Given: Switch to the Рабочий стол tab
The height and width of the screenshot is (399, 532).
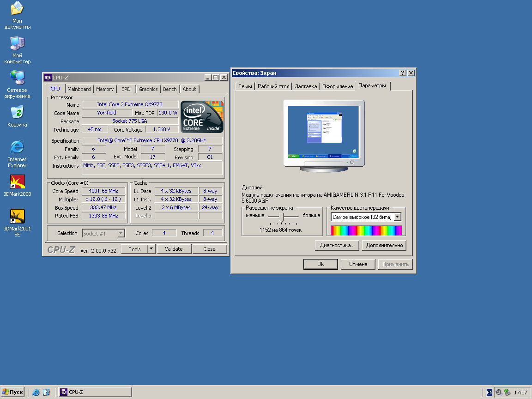Looking at the screenshot, I should (x=273, y=86).
